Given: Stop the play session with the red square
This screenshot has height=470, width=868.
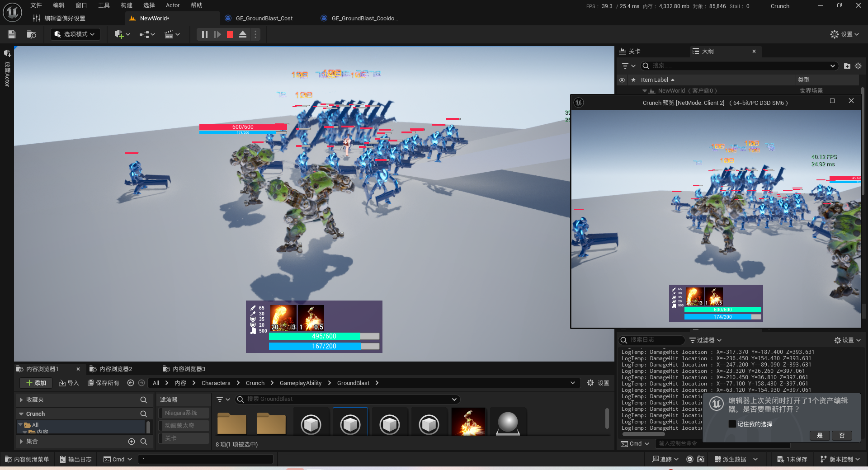Looking at the screenshot, I should [230, 34].
